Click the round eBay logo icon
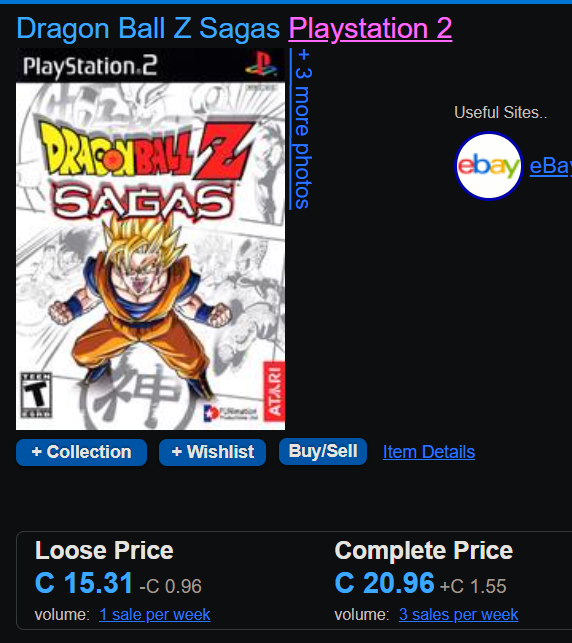The image size is (572, 643). pos(489,166)
